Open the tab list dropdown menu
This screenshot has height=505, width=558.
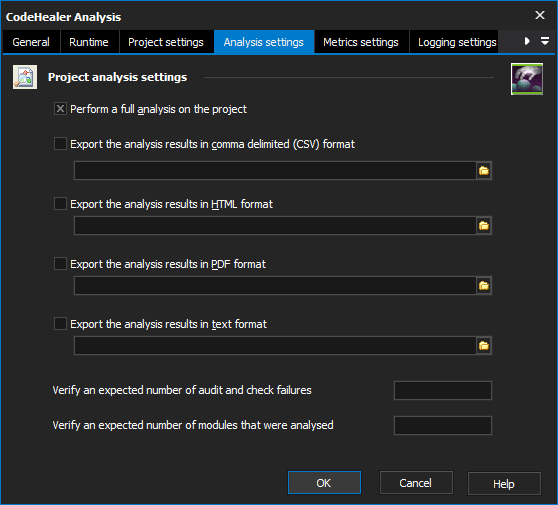pyautogui.click(x=545, y=41)
